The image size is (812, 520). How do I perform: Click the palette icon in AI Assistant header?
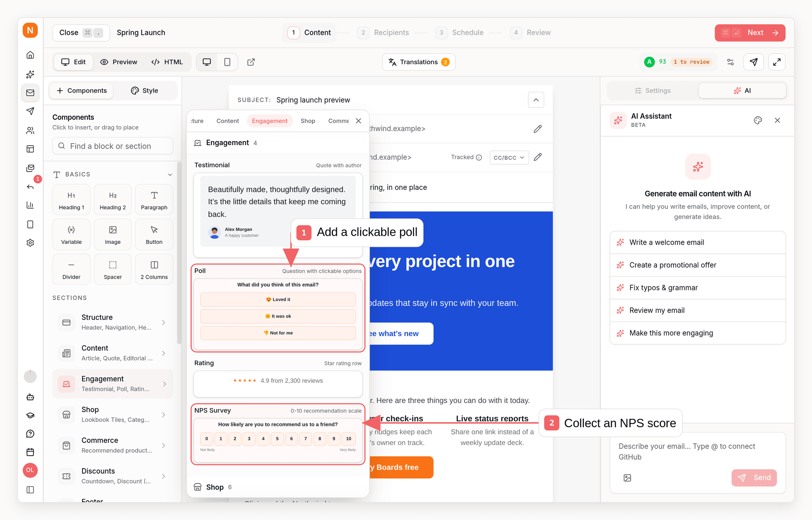(758, 120)
